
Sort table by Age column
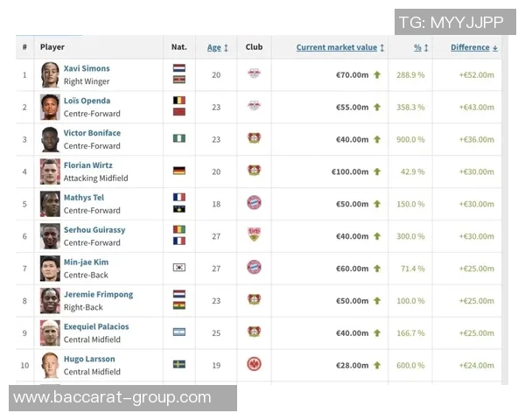tap(218, 47)
